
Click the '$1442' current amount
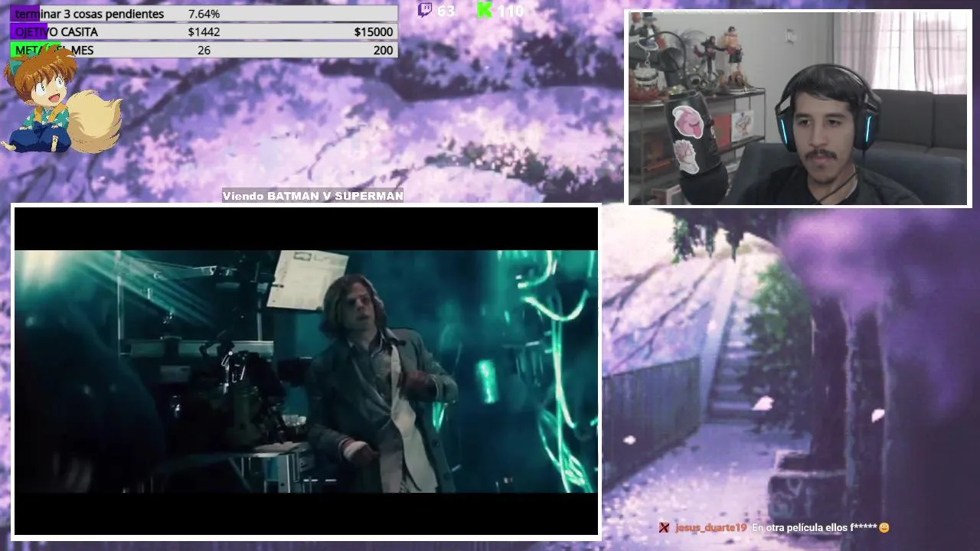204,32
